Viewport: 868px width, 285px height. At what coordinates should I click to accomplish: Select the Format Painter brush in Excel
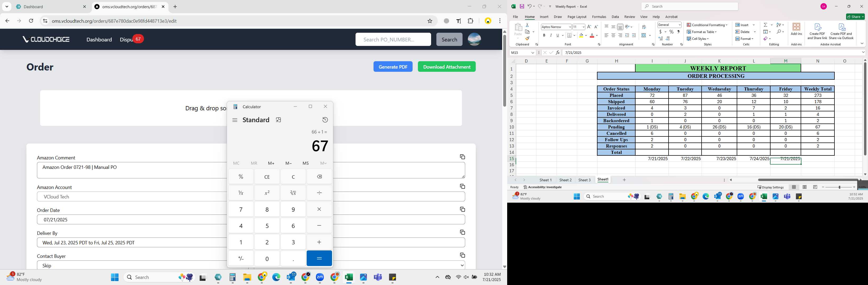tap(527, 38)
